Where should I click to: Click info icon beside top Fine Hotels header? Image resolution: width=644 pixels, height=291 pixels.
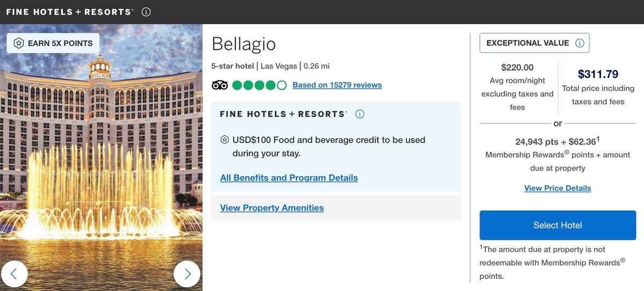click(147, 12)
